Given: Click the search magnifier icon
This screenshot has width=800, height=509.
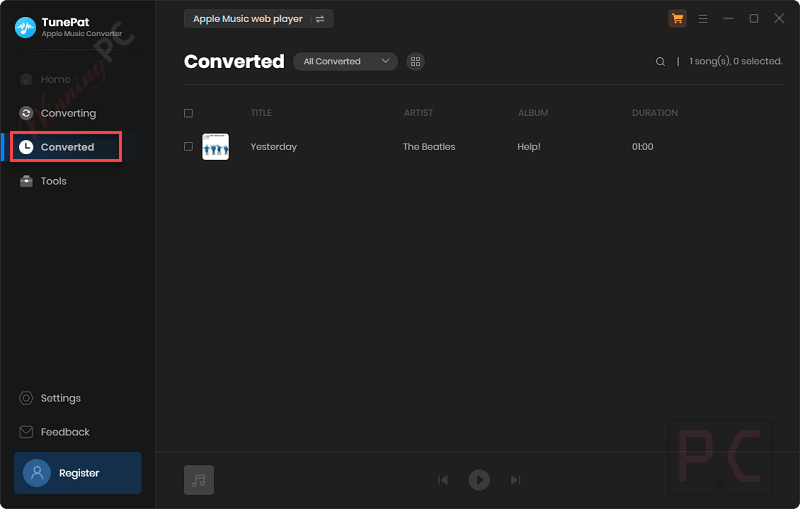Looking at the screenshot, I should coord(660,61).
